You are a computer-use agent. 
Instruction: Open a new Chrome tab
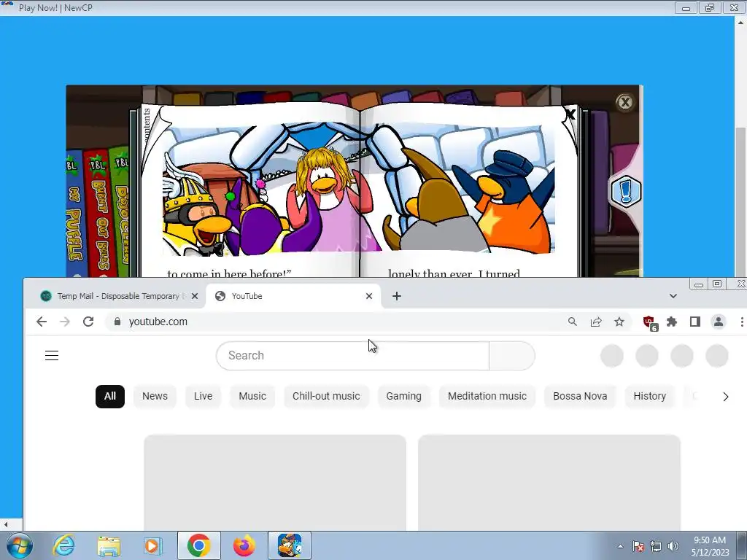pos(396,296)
